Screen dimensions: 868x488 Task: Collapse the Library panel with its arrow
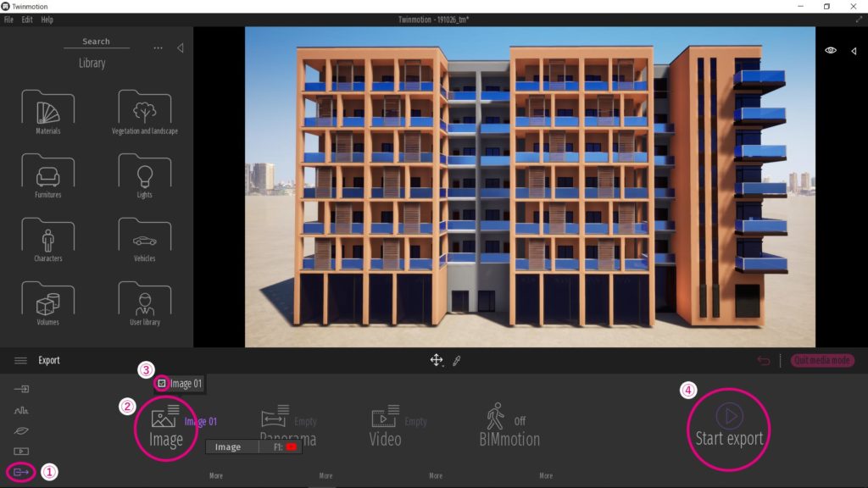180,48
